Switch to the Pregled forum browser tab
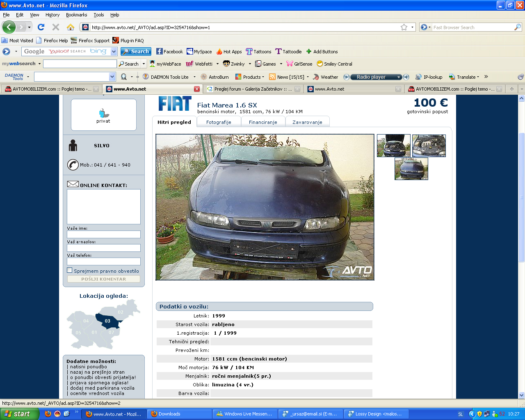Screen dimensions: 525x420 (253, 89)
